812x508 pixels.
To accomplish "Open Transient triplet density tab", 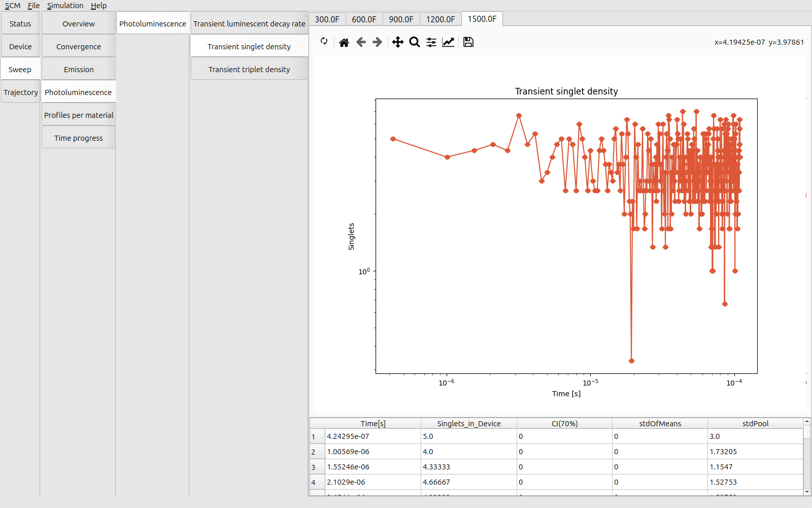I will coord(249,70).
